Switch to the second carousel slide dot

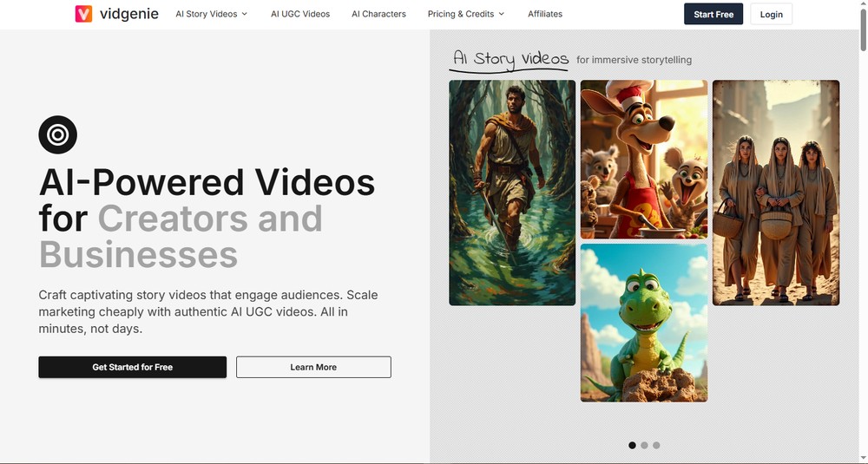click(644, 445)
